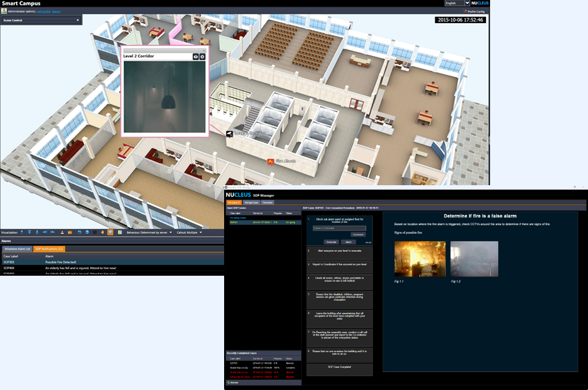
Task: Click the blue rotate arrow icon
Action: point(80,233)
